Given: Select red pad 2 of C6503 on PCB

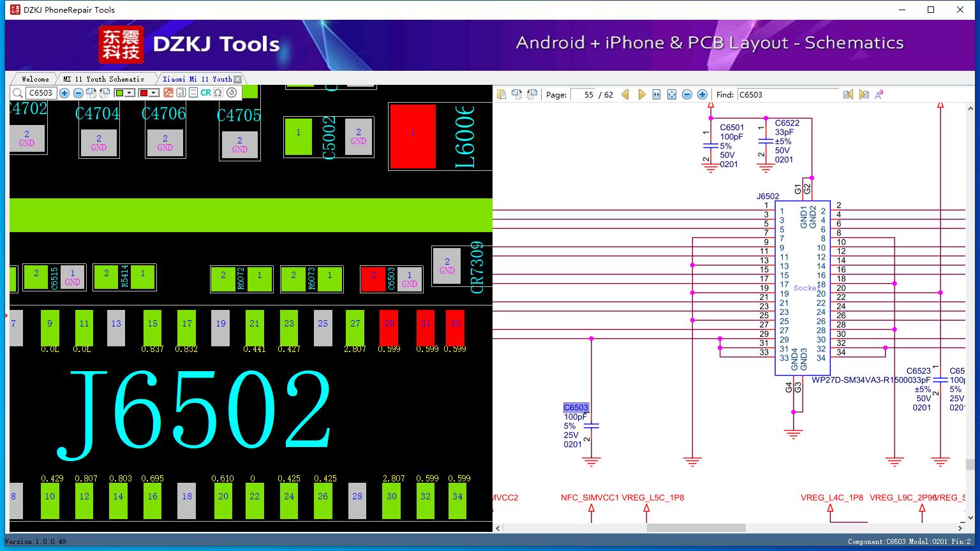Looking at the screenshot, I should 373,279.
